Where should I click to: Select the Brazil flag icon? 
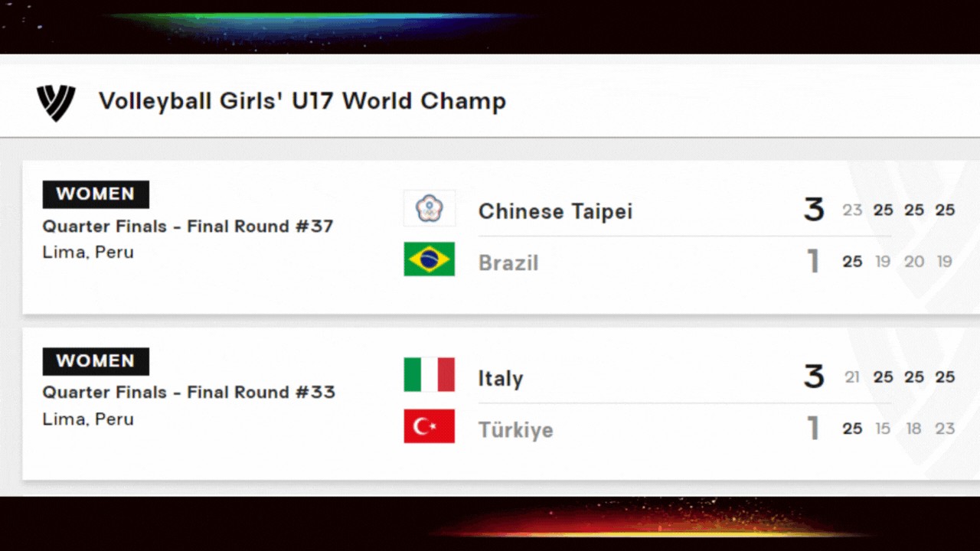click(430, 259)
